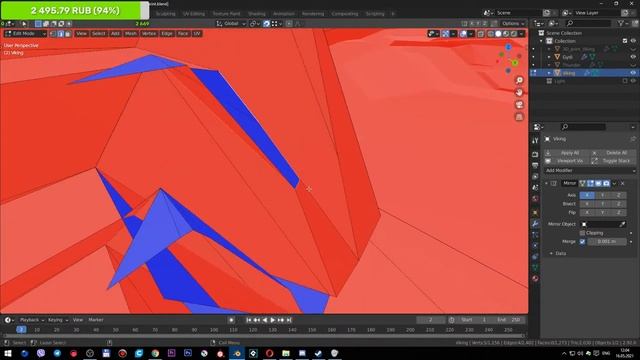Click the Apply All button
Image resolution: width=640 pixels, height=360 pixels.
click(567, 153)
